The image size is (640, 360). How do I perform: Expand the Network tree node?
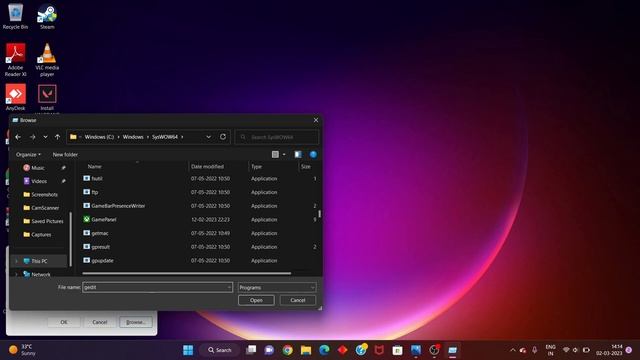[x=16, y=274]
